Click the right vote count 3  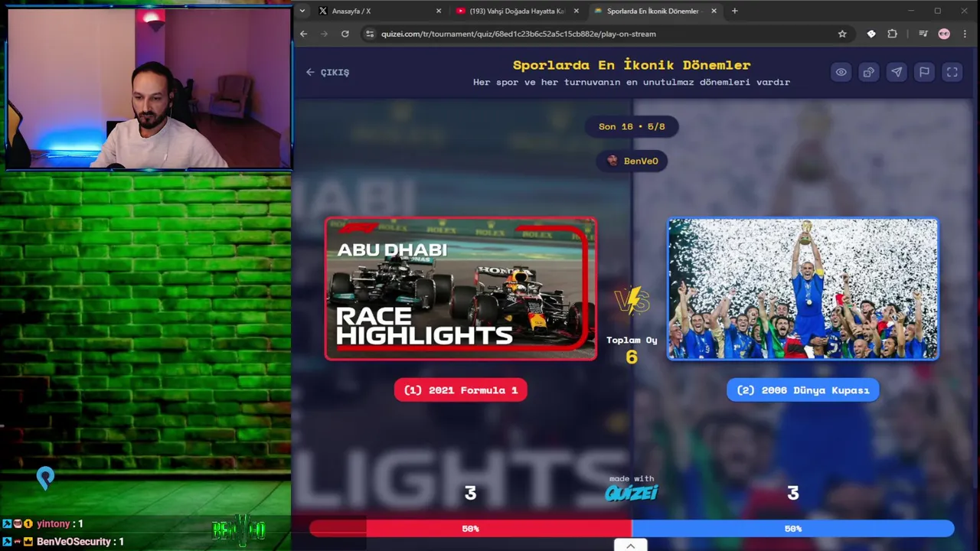[x=793, y=494]
